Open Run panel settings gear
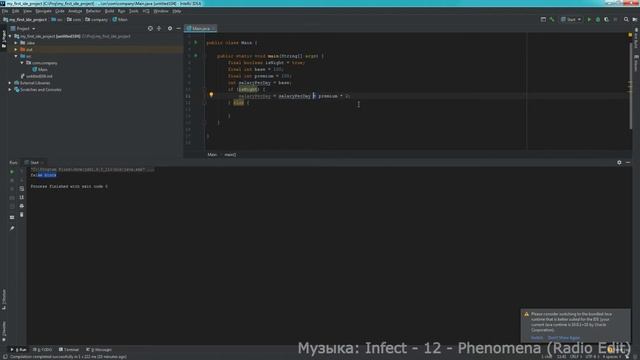This screenshot has height=360, width=640. [619, 162]
